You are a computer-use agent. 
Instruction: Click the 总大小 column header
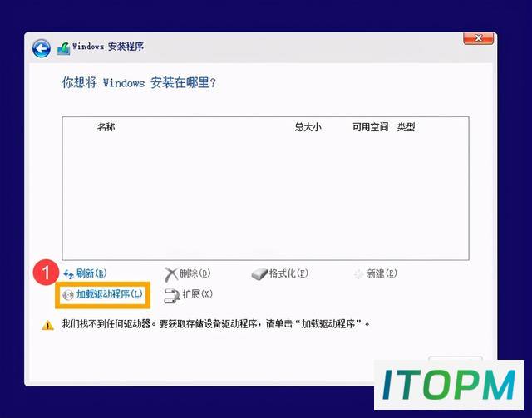point(308,127)
